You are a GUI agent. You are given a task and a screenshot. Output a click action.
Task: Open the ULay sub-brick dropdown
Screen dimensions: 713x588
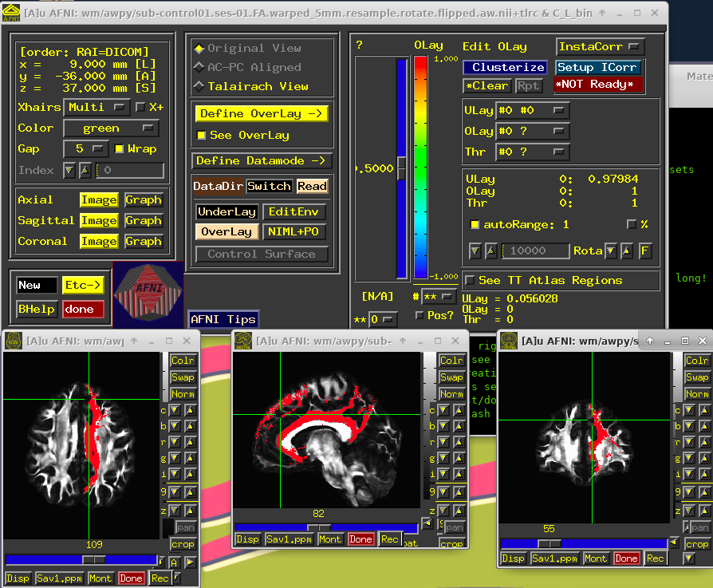(532, 111)
